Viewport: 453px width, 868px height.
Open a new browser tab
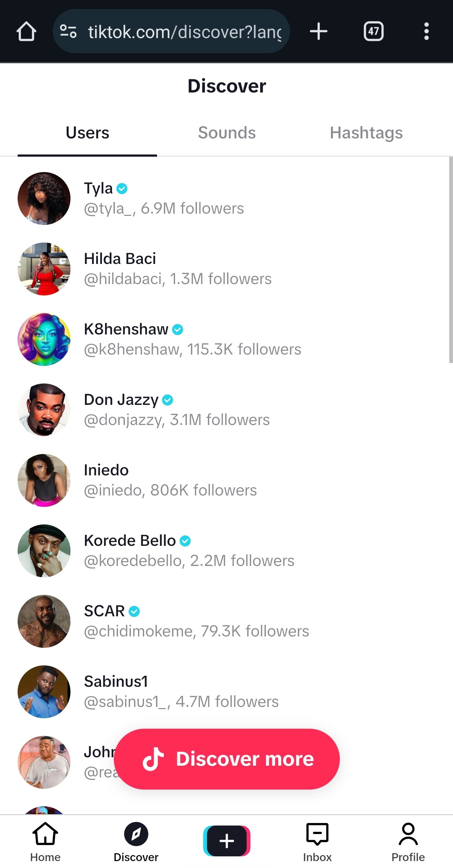318,32
